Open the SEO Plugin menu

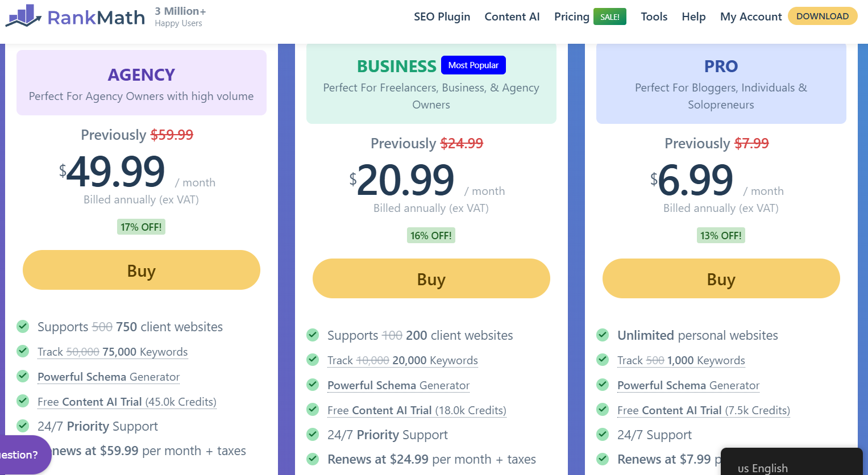click(442, 16)
